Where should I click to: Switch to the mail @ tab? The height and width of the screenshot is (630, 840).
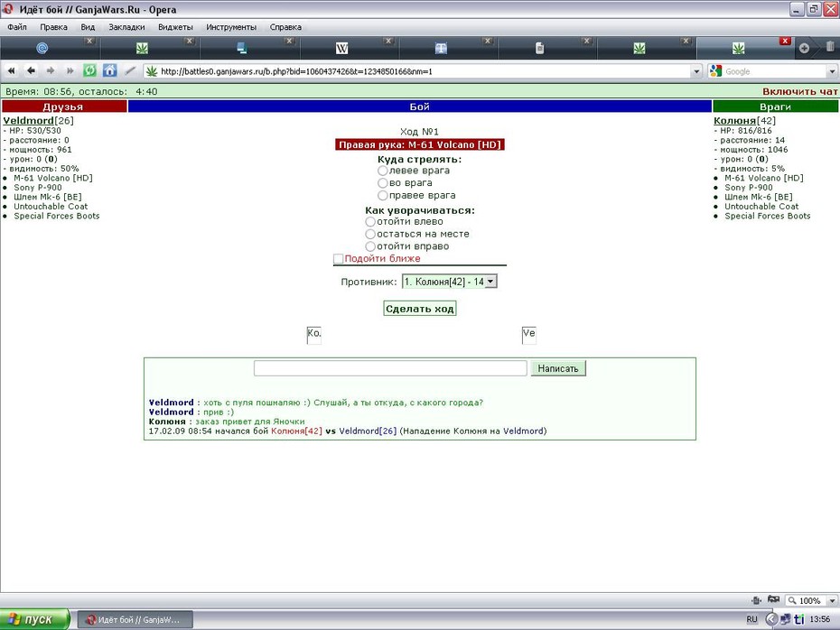coord(42,49)
